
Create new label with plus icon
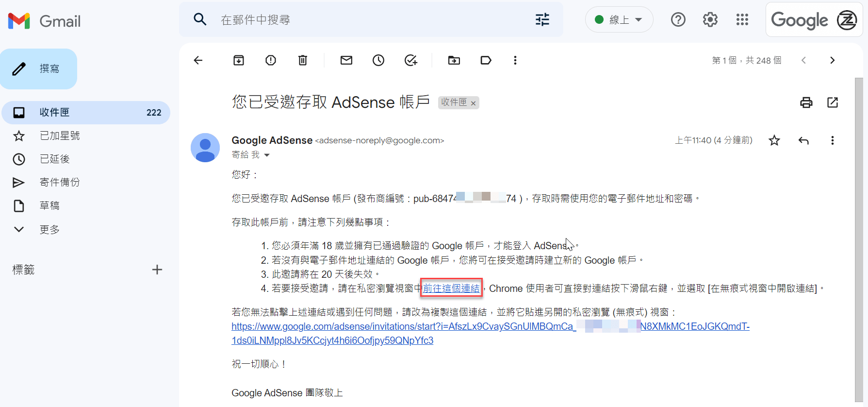(157, 270)
